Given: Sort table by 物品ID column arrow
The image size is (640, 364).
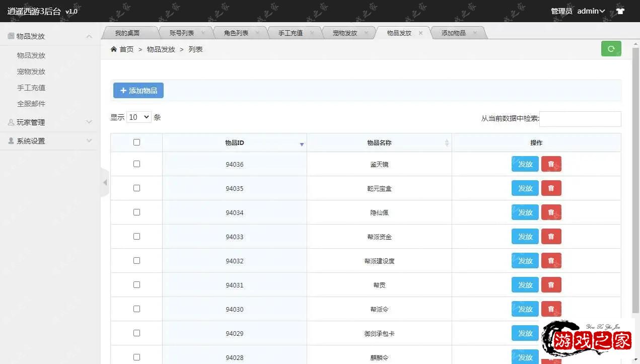Looking at the screenshot, I should coord(302,144).
